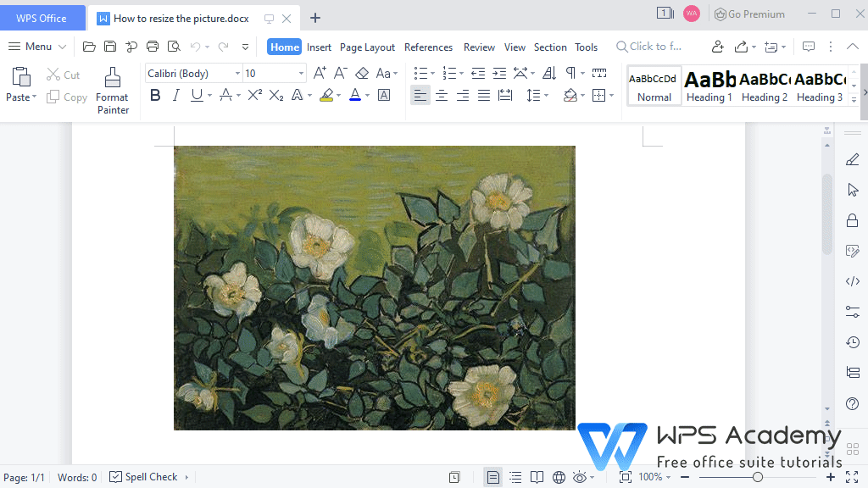
Task: Open the Review tab
Action: [x=479, y=47]
